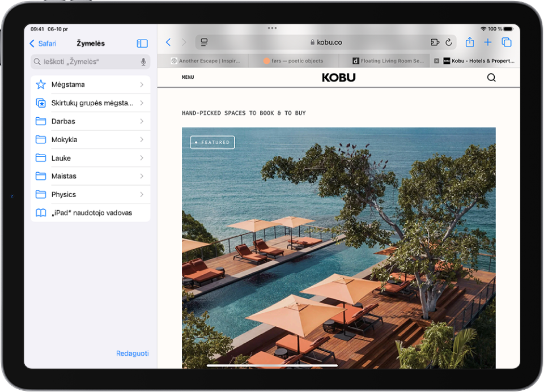
Task: Switch to Floating Living Room tab
Action: (x=384, y=61)
